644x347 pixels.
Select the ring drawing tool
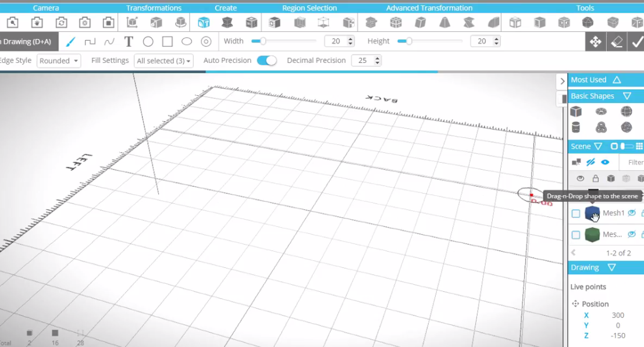tap(206, 41)
